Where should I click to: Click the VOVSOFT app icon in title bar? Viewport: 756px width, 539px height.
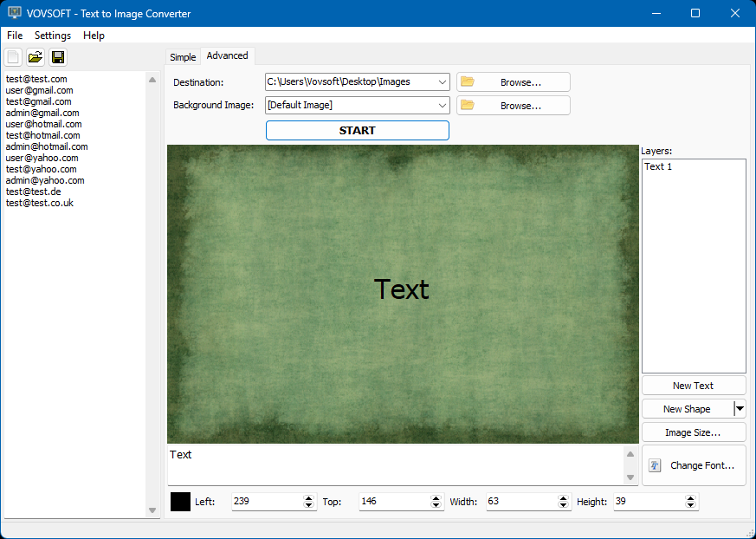point(14,13)
